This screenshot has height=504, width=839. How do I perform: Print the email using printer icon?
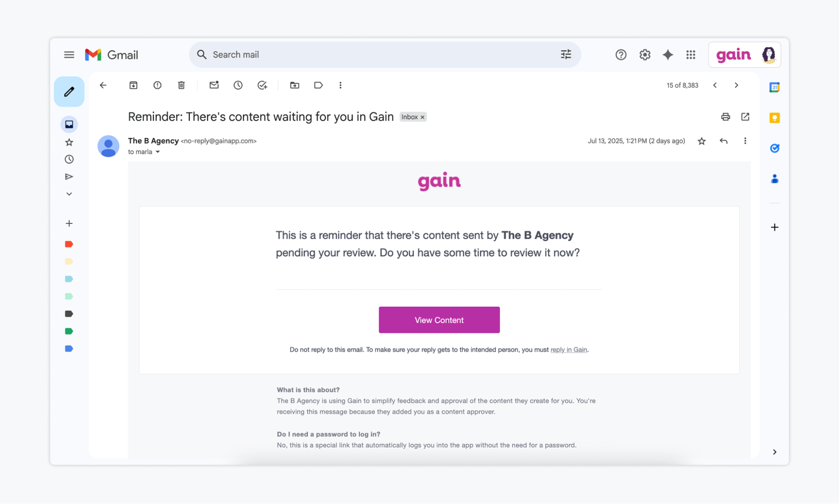[x=725, y=117]
